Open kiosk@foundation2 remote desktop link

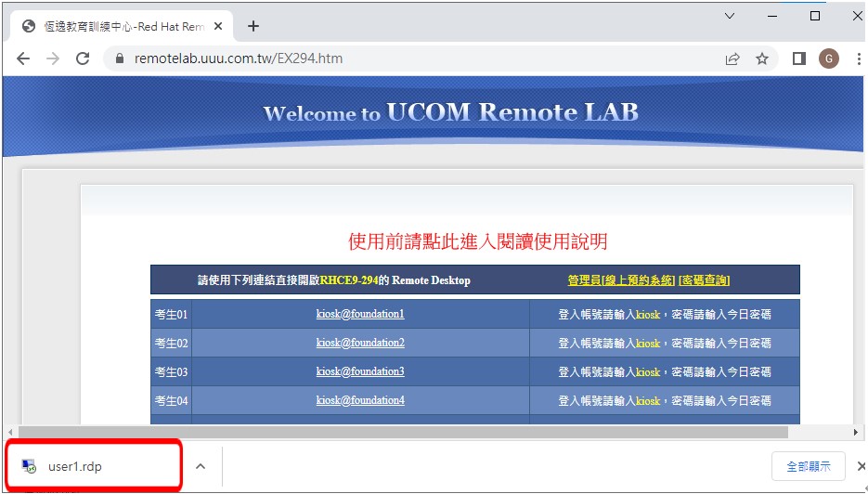point(360,343)
